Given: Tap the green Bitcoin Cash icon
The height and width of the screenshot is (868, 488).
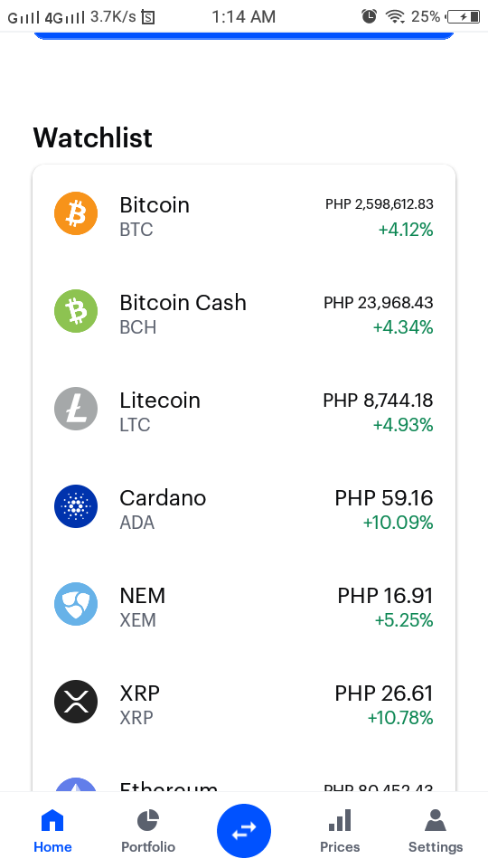Looking at the screenshot, I should pos(76,311).
